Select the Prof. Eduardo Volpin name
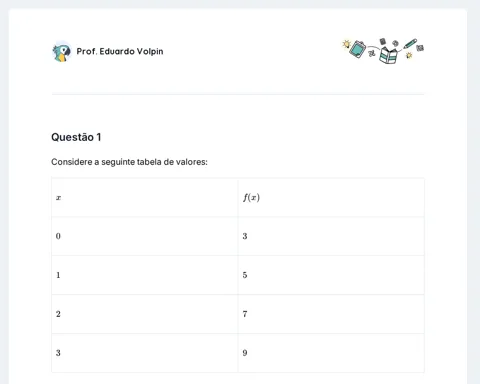This screenshot has height=384, width=480. (120, 51)
